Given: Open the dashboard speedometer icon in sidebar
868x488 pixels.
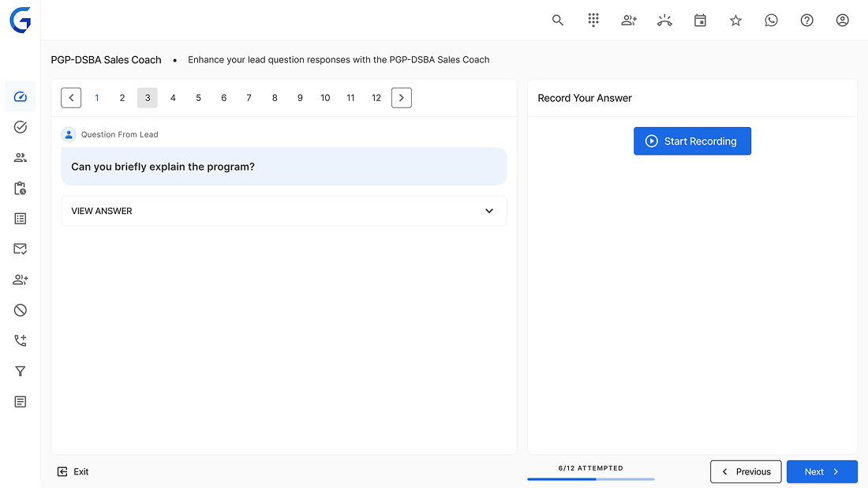Looking at the screenshot, I should click(21, 97).
